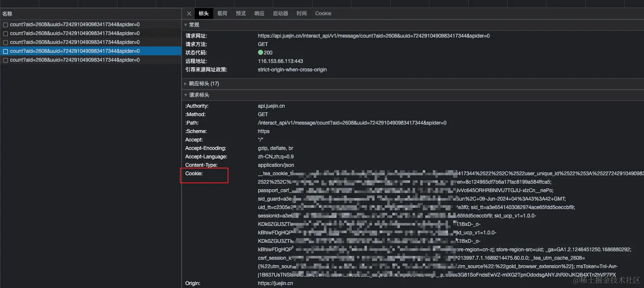Viewport: 644px width, 288px height.
Task: Open the 载荷 tab
Action: pyautogui.click(x=222, y=14)
